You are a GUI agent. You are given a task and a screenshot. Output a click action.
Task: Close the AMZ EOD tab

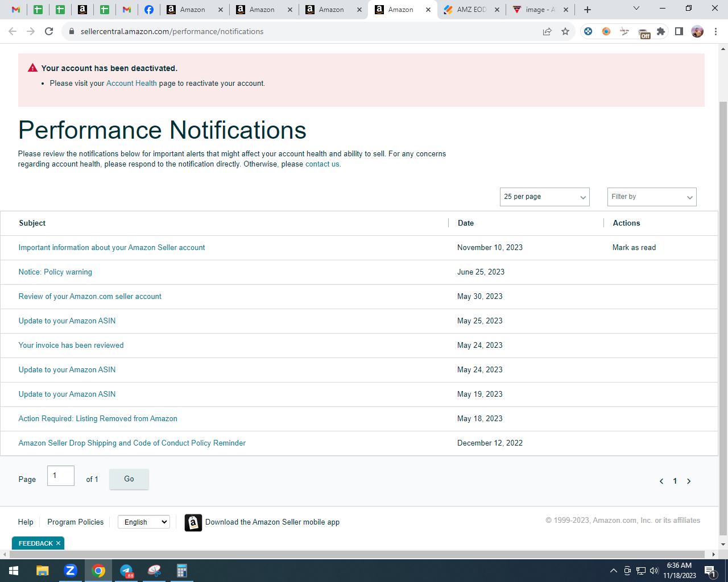click(x=497, y=10)
